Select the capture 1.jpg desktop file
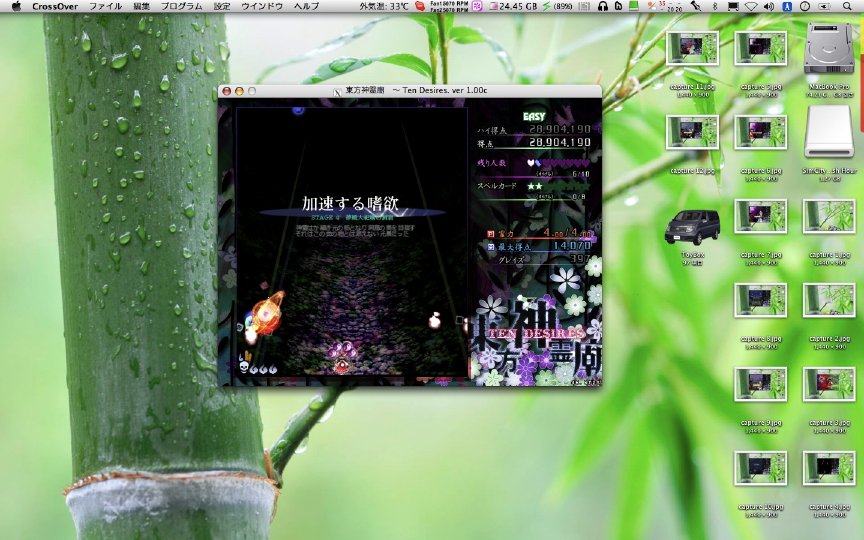This screenshot has height=540, width=864. point(829,217)
